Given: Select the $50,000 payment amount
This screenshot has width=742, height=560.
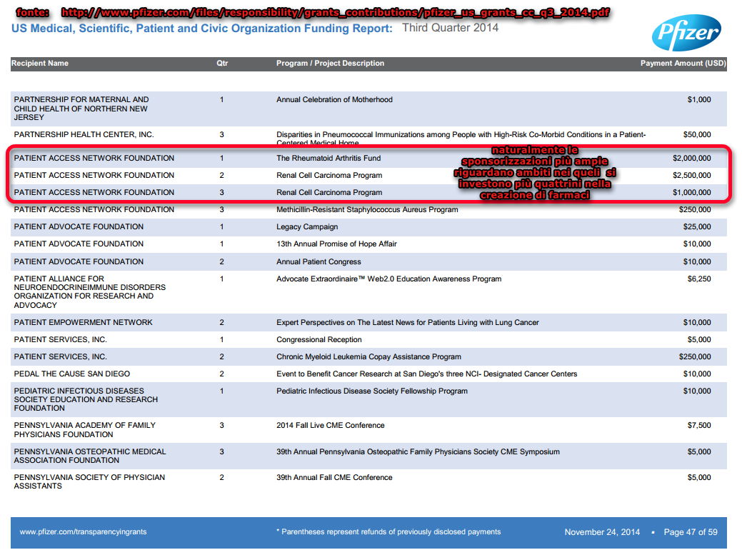Looking at the screenshot, I should [697, 134].
